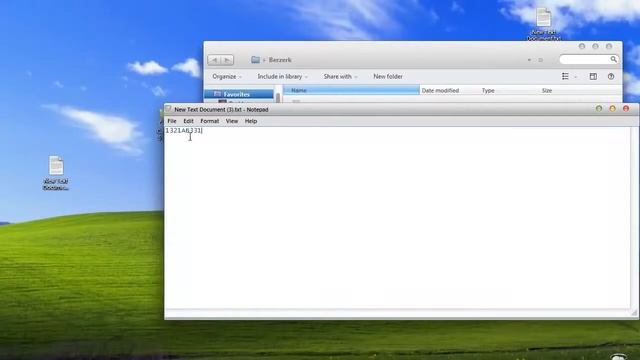Click the Notepad title bar icon

[168, 109]
